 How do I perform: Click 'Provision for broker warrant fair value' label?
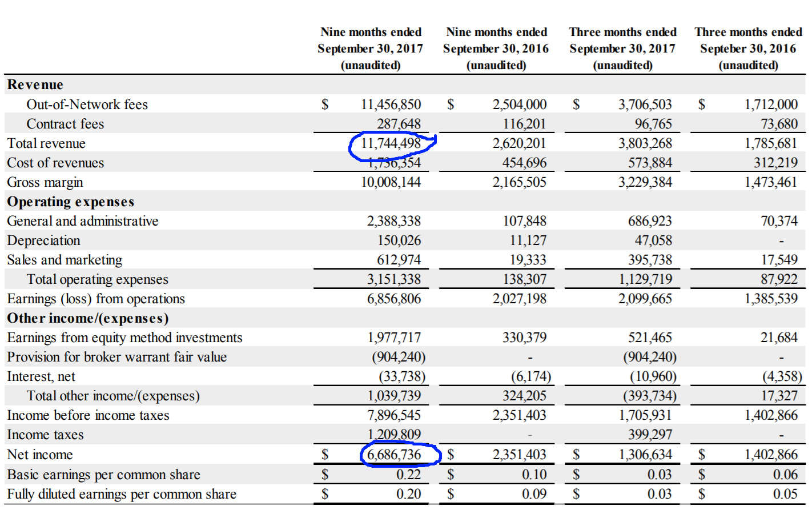pos(117,357)
